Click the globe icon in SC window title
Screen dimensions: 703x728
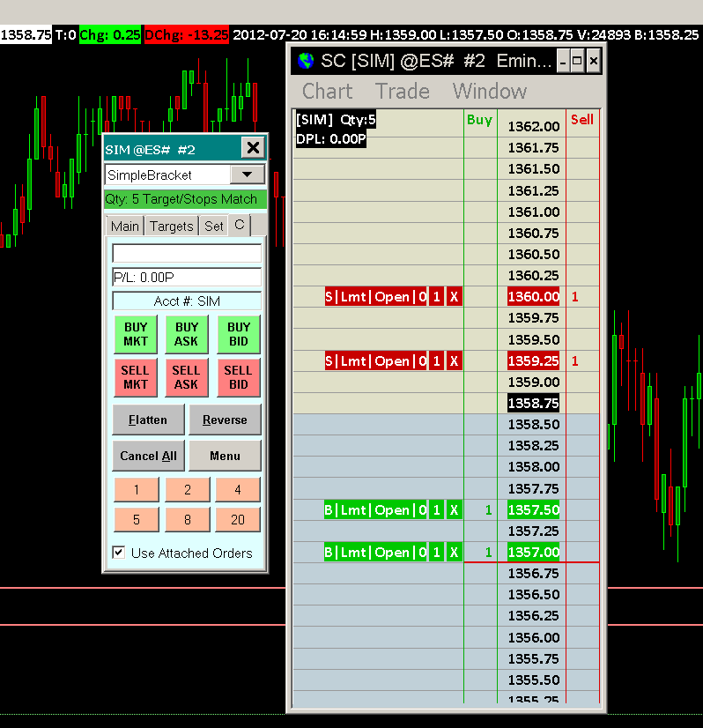[x=306, y=61]
